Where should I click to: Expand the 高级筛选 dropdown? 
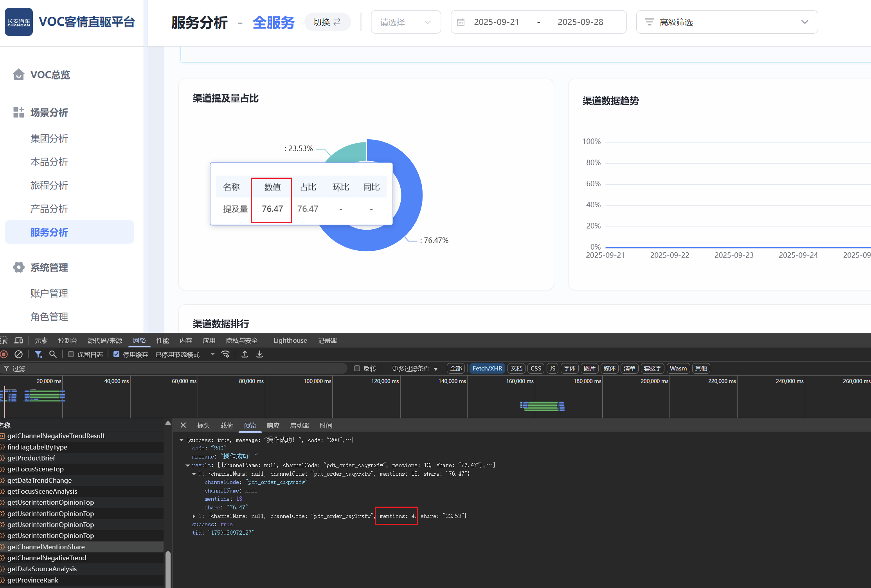(727, 22)
